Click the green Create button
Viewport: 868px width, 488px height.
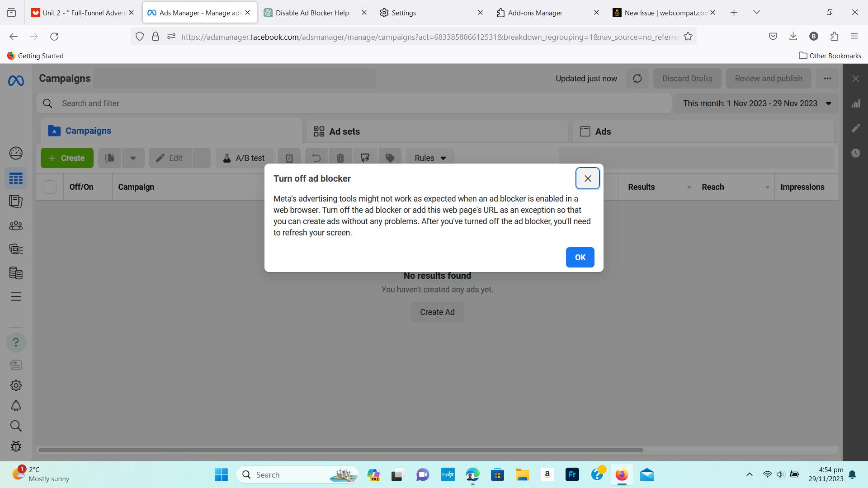67,158
